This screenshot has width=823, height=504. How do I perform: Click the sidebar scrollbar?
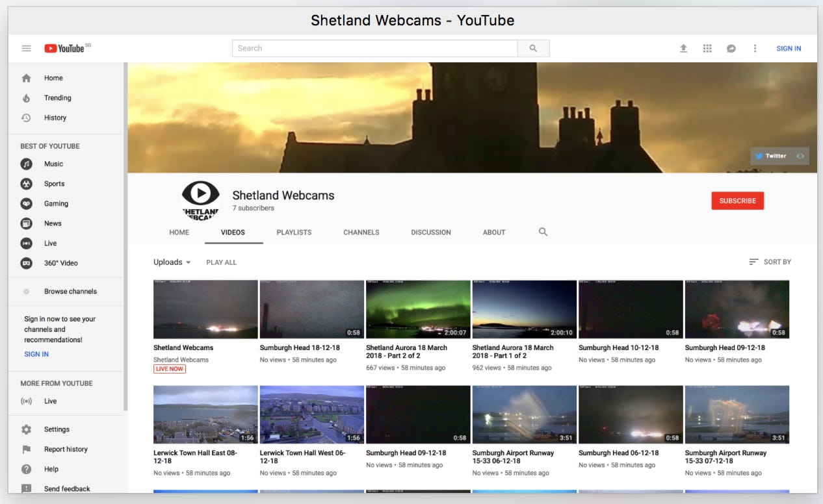pyautogui.click(x=125, y=237)
